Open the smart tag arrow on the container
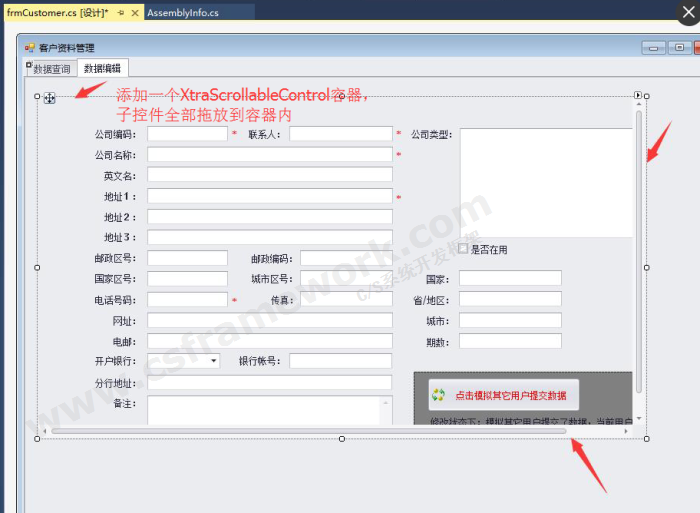Image resolution: width=700 pixels, height=513 pixels. pyautogui.click(x=638, y=96)
